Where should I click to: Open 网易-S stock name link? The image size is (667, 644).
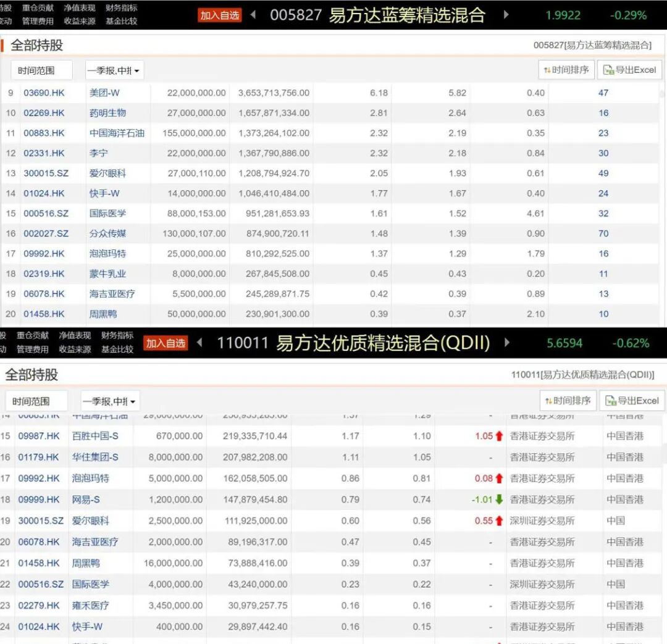86,500
